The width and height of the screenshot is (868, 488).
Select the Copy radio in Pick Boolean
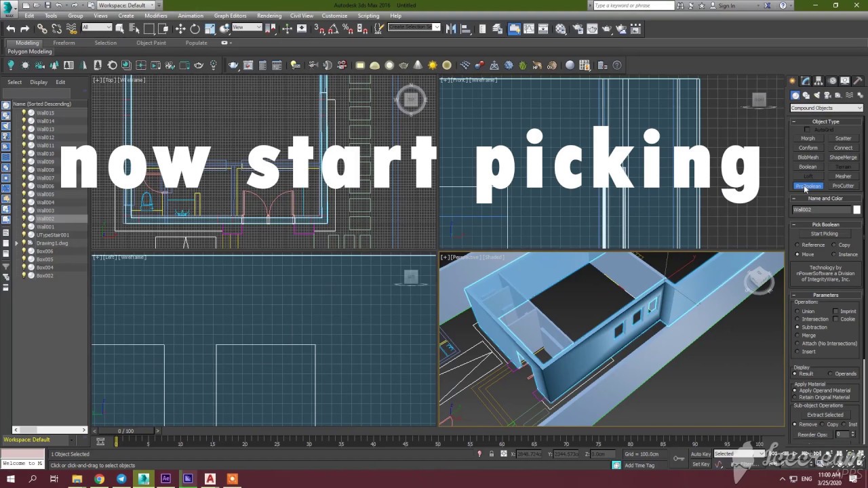834,245
